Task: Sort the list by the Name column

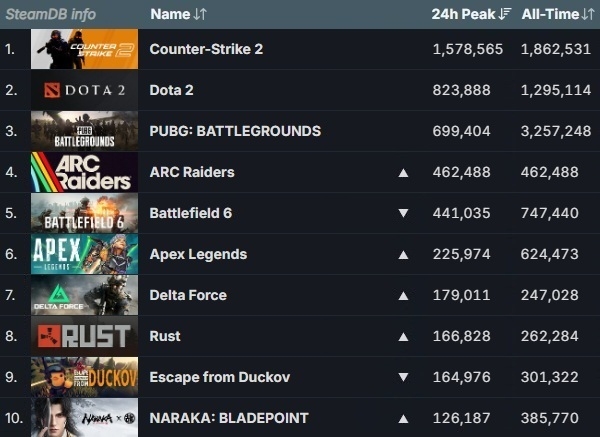Action: pyautogui.click(x=179, y=14)
